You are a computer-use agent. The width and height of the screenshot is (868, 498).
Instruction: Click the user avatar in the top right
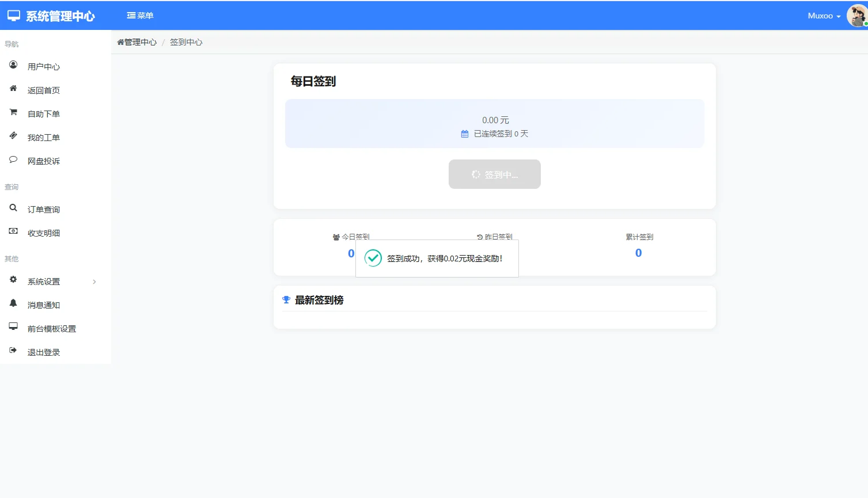click(x=856, y=16)
